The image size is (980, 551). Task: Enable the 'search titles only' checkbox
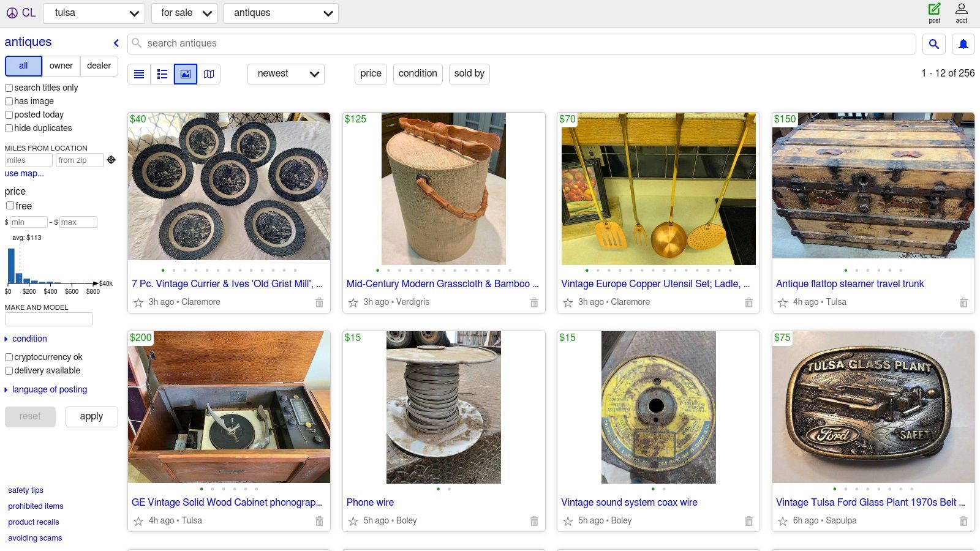[x=9, y=88]
